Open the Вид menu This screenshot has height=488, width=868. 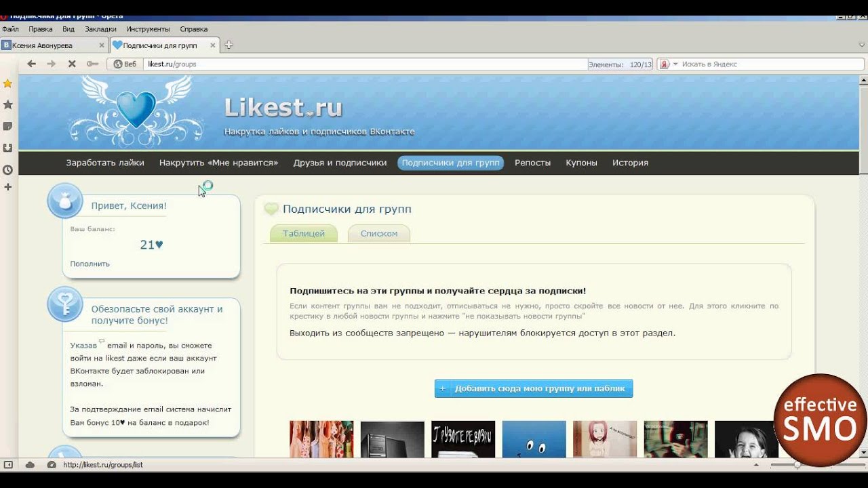point(68,29)
